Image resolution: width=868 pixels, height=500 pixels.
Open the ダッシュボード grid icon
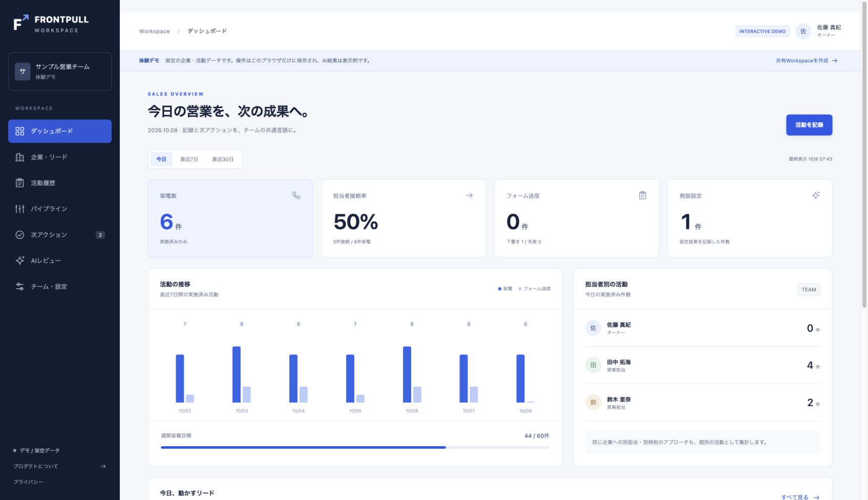pyautogui.click(x=20, y=131)
